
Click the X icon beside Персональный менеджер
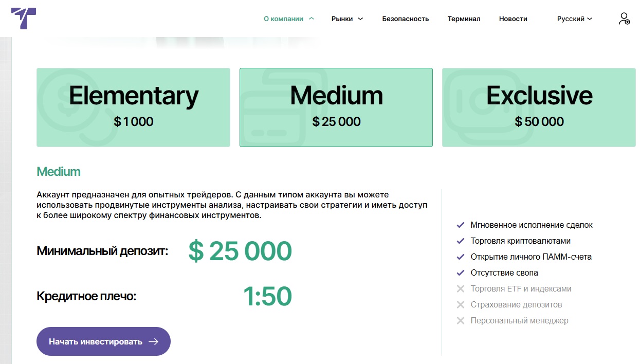point(461,321)
